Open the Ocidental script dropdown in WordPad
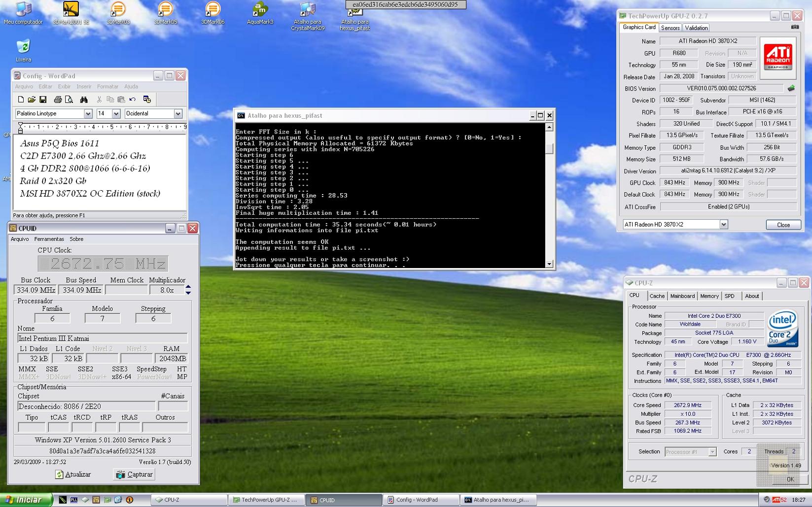Image resolution: width=812 pixels, height=507 pixels. [178, 113]
